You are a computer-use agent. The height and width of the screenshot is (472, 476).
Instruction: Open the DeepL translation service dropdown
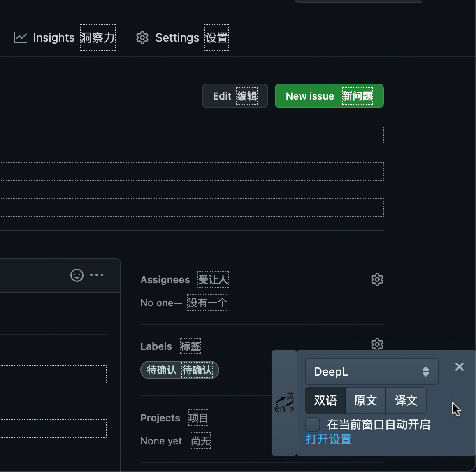371,372
